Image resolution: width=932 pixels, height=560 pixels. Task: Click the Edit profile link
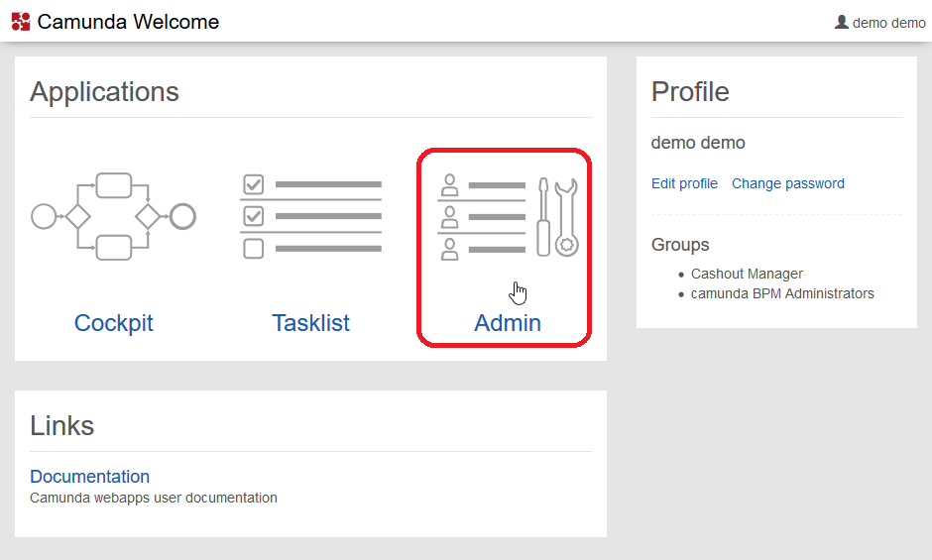coord(684,183)
